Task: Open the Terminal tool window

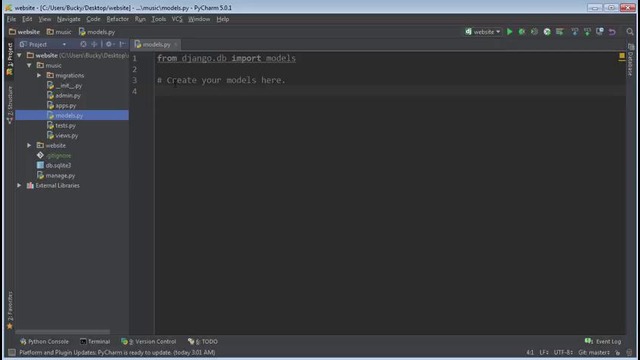Action: [95, 342]
